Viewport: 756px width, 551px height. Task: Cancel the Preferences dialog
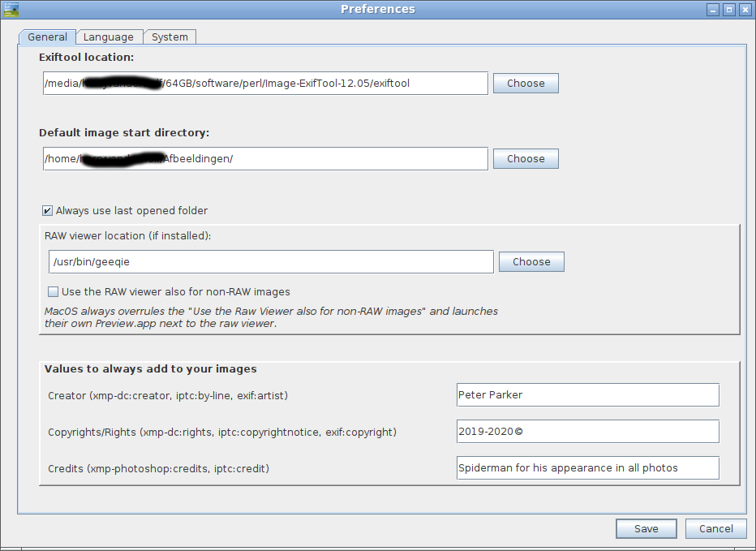tap(716, 529)
